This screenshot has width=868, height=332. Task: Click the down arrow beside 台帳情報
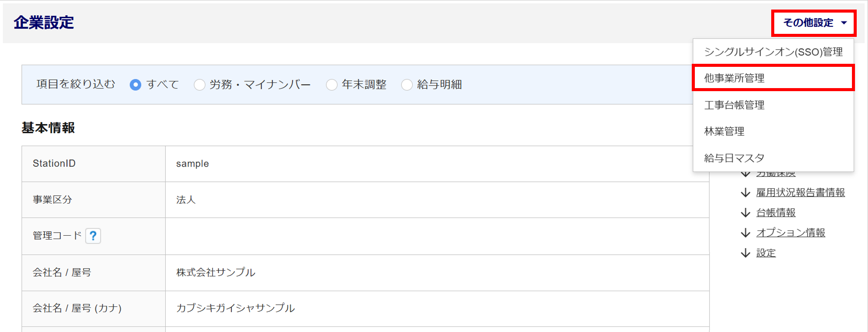(x=746, y=213)
